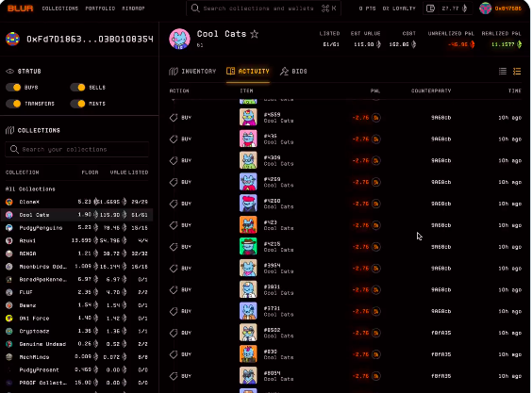532x393 pixels.
Task: Select CloneX collection in sidebar
Action: pyautogui.click(x=77, y=202)
